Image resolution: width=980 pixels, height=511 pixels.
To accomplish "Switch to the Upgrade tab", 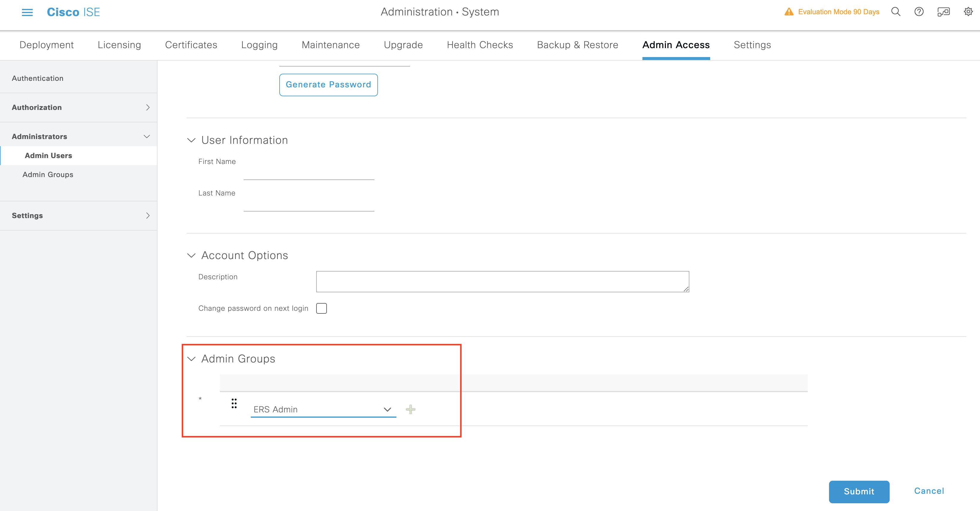I will [x=403, y=45].
